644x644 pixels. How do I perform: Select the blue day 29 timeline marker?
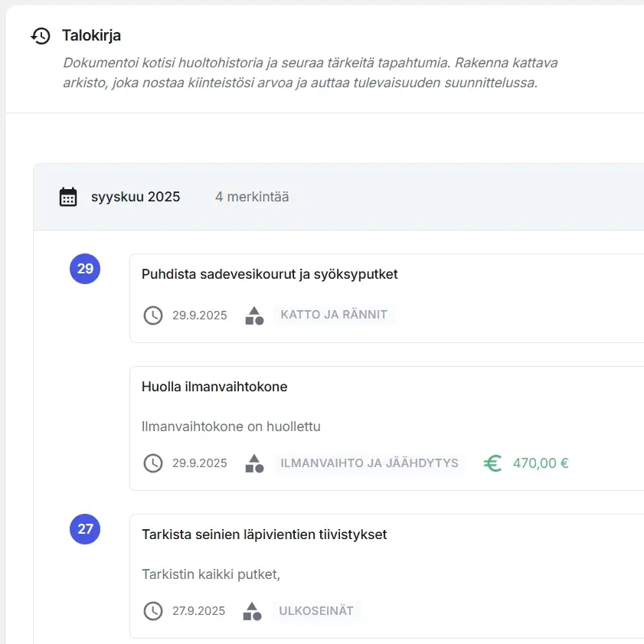pos(85,269)
